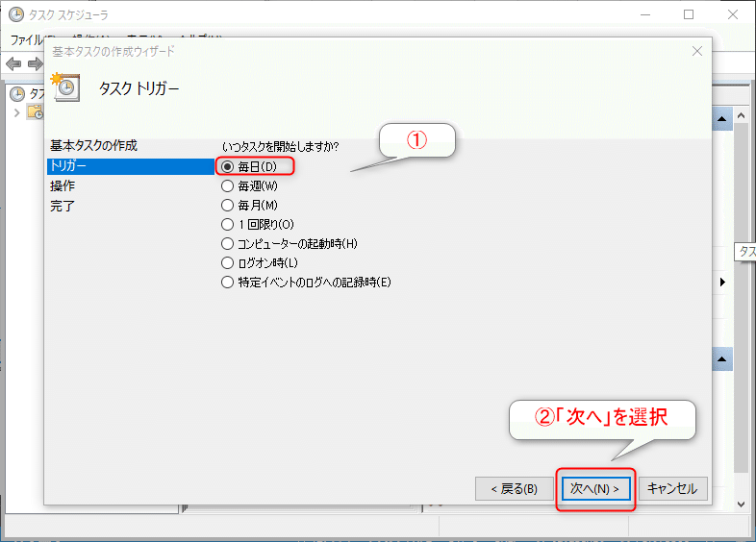Open the ファイル menu in Task Scheduler

[27, 39]
